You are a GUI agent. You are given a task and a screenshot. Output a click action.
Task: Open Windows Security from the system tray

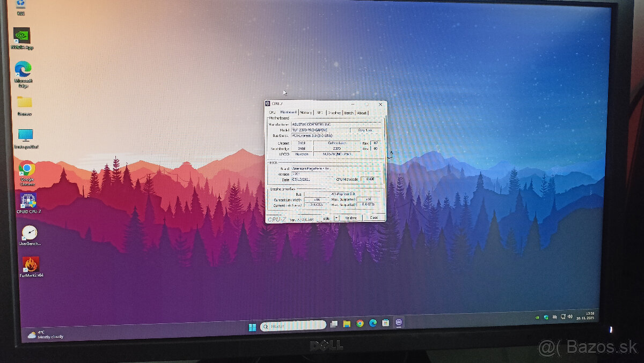click(546, 317)
